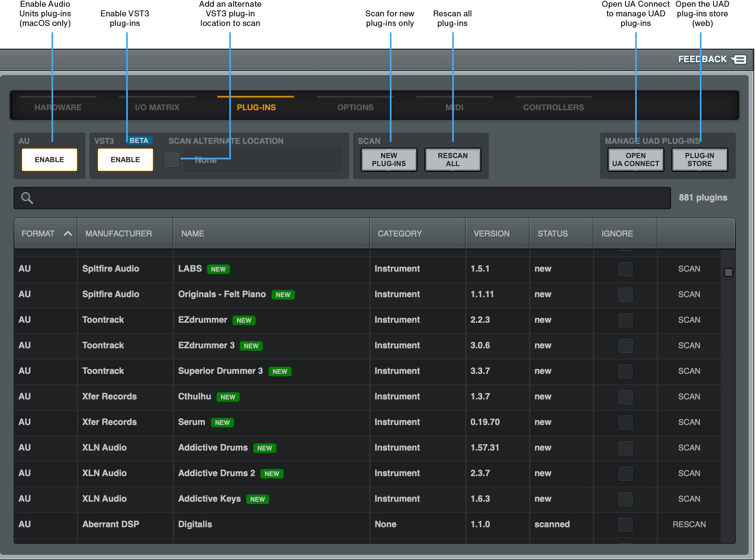This screenshot has width=755, height=560.
Task: Ignore the Addictive Keys plug-in
Action: point(625,499)
